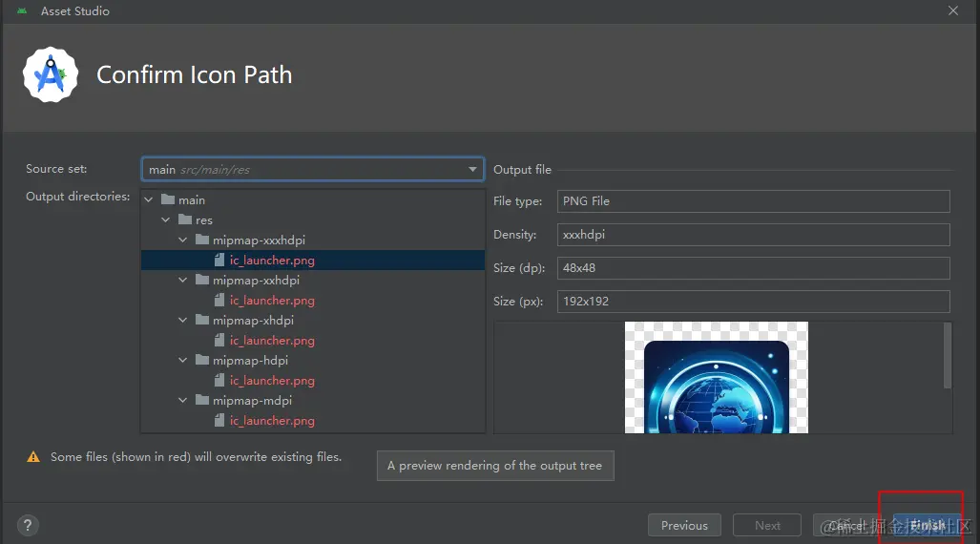Click the file icon in mipmap-mdpi

click(x=219, y=420)
